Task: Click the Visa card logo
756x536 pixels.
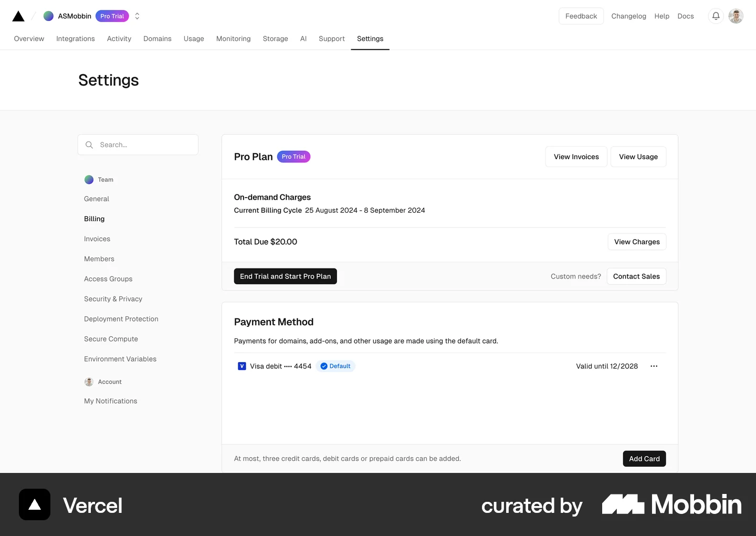Action: click(242, 366)
